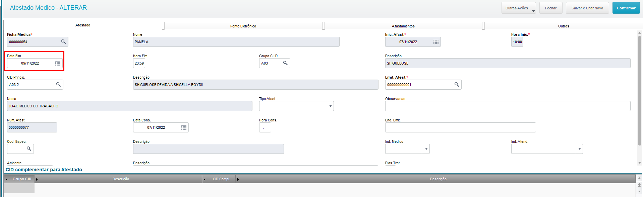Click the Cod. Espec. Descrição field
This screenshot has width=644, height=197.
[x=208, y=149]
